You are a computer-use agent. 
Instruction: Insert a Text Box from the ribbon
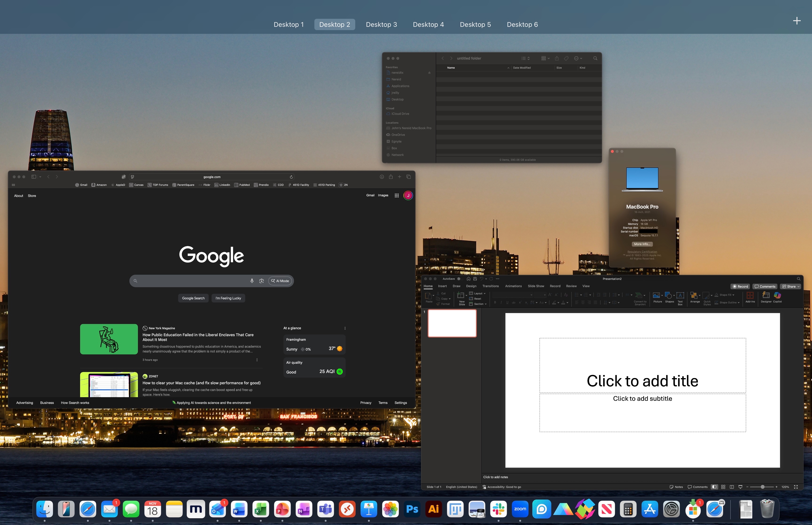point(680,296)
